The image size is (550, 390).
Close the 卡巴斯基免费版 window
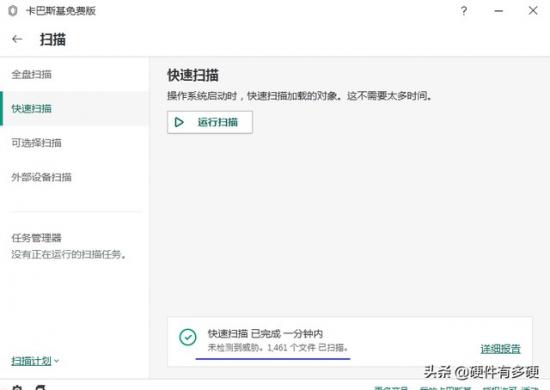(x=533, y=11)
